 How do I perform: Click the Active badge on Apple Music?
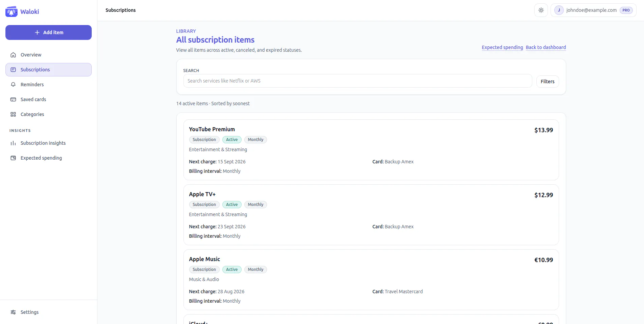point(232,270)
